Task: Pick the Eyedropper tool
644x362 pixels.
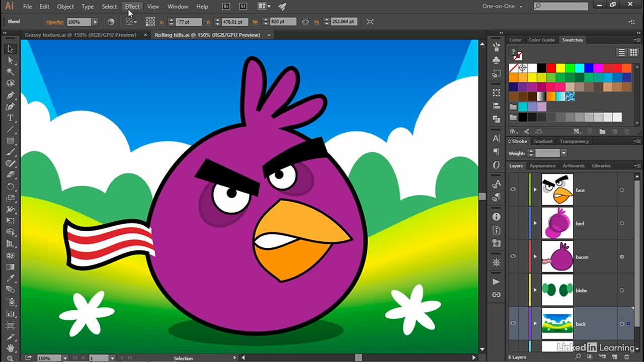Action: click(10, 279)
